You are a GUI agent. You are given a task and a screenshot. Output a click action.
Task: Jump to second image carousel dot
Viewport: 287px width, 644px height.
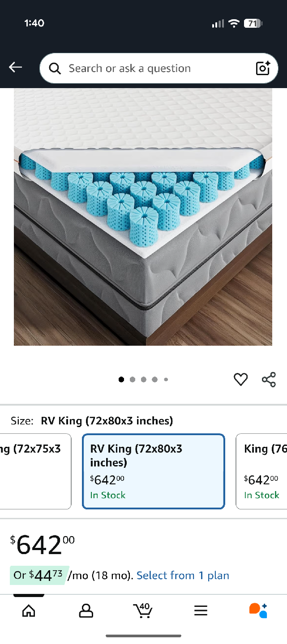(133, 380)
